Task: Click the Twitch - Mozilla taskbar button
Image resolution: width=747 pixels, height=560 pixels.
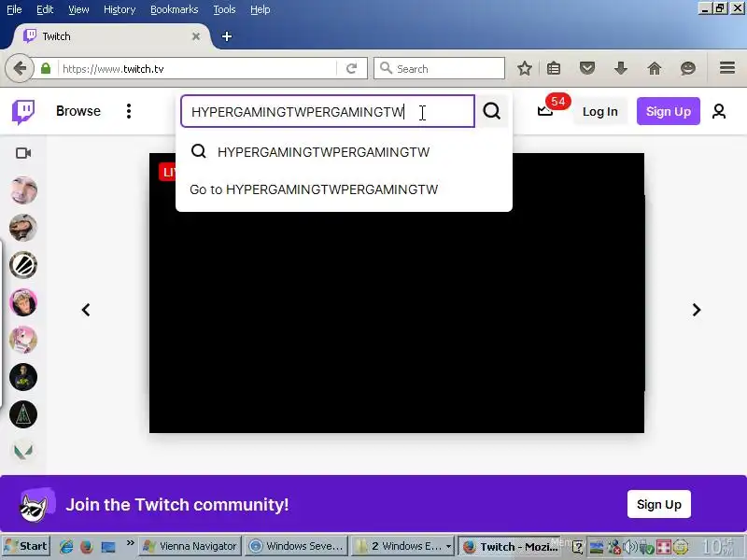Action: (509, 546)
